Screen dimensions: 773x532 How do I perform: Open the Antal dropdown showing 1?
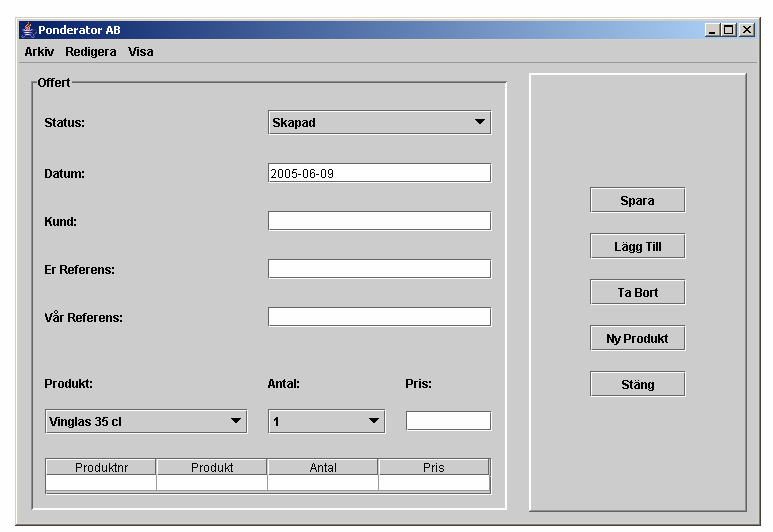(326, 422)
